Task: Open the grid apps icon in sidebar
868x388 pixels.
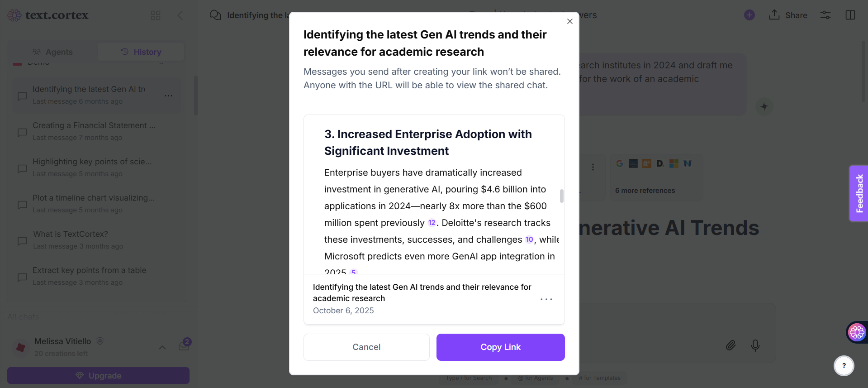Action: pyautogui.click(x=156, y=15)
